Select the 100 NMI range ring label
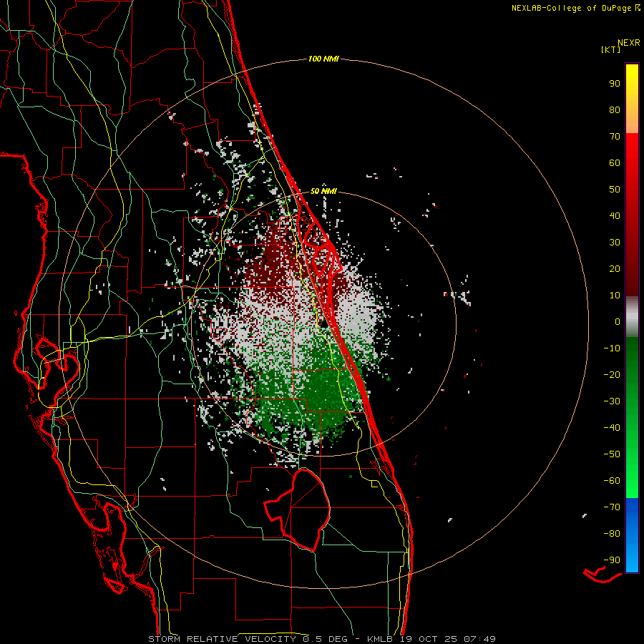Viewport: 644px width, 644px height. pyautogui.click(x=323, y=59)
